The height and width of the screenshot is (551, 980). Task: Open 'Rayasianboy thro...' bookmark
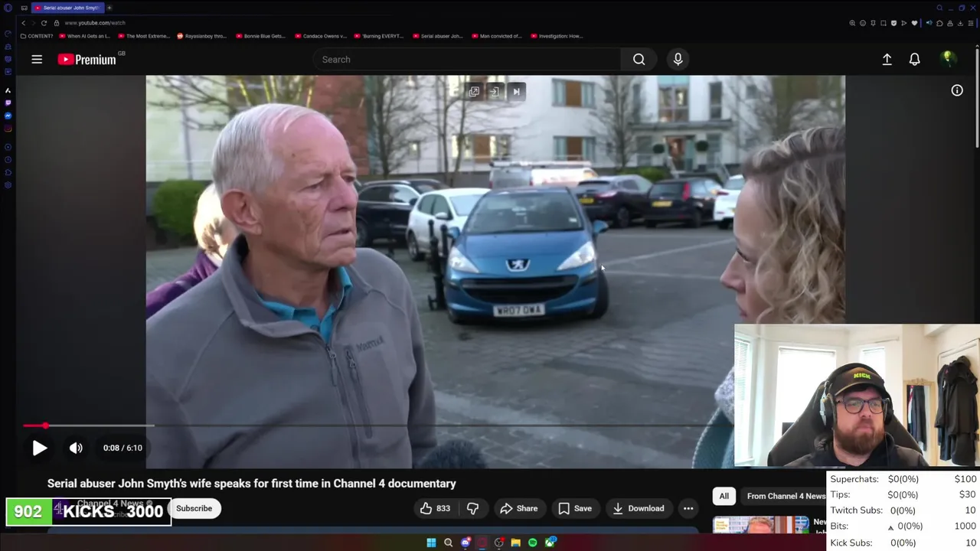[202, 36]
